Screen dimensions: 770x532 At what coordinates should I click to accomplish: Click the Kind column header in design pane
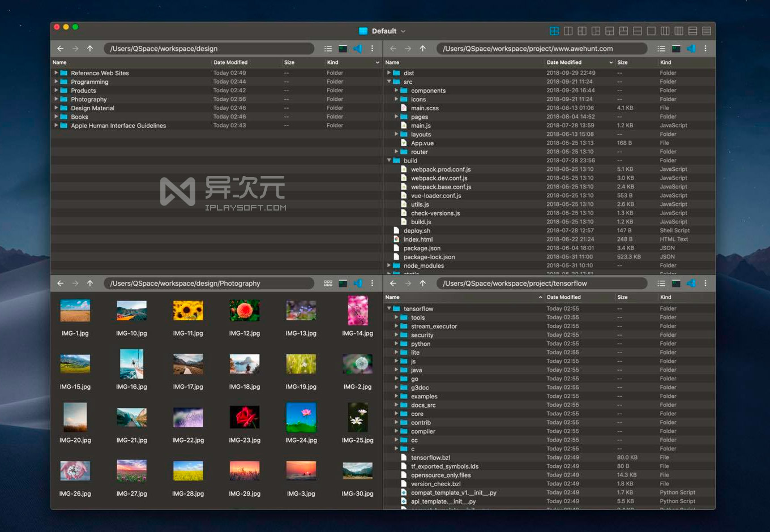[332, 62]
